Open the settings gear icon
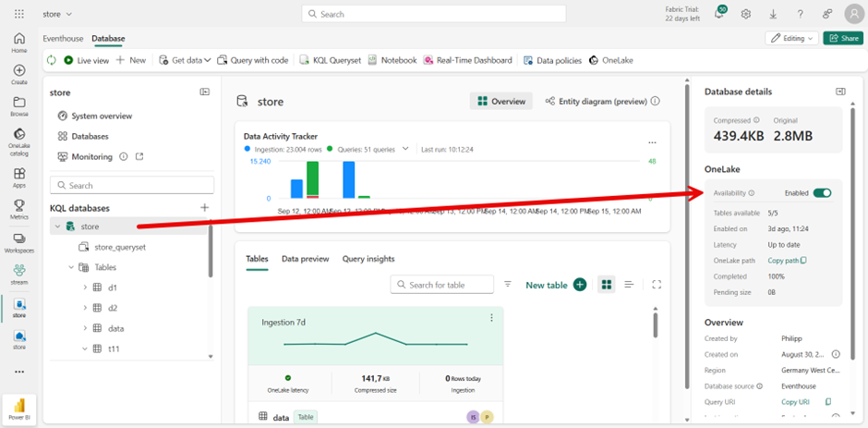 click(746, 14)
